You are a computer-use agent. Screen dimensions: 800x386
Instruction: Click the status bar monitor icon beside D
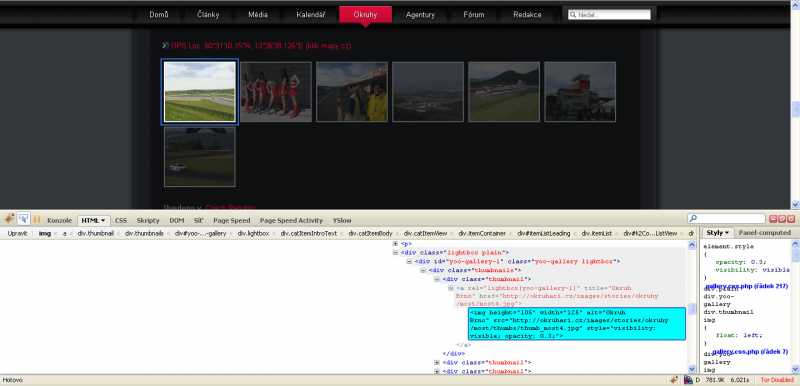click(688, 380)
